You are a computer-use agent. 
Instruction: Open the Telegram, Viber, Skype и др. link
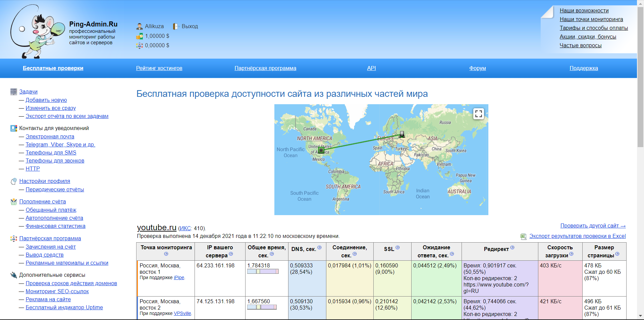coord(60,145)
